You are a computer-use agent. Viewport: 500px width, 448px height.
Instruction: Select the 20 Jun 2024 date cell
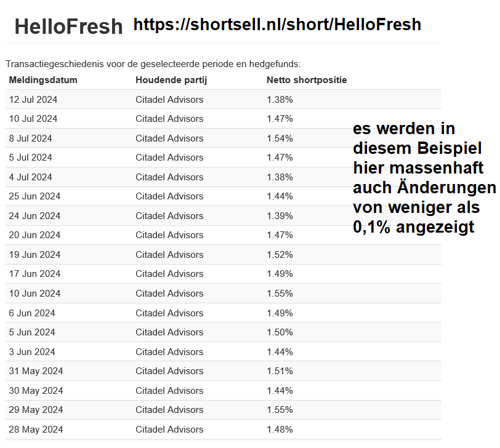pos(34,235)
